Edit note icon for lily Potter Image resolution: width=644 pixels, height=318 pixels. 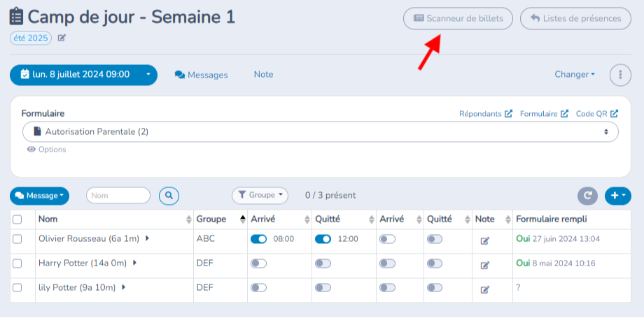click(x=484, y=290)
